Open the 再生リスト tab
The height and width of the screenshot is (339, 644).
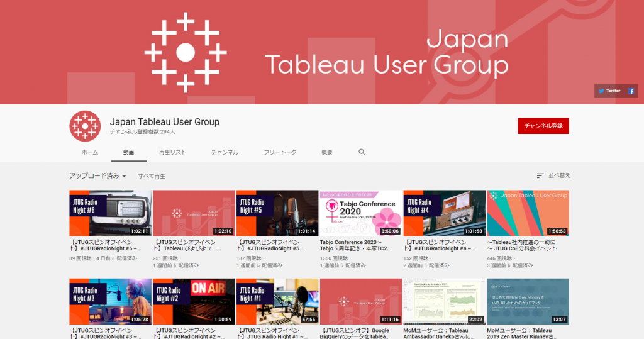tap(172, 152)
